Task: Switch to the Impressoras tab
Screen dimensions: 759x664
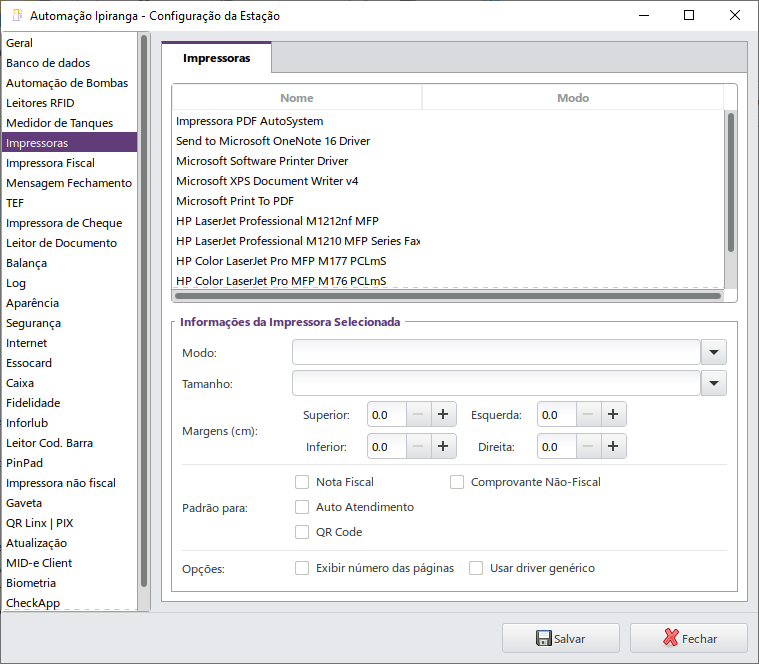Action: [x=216, y=59]
